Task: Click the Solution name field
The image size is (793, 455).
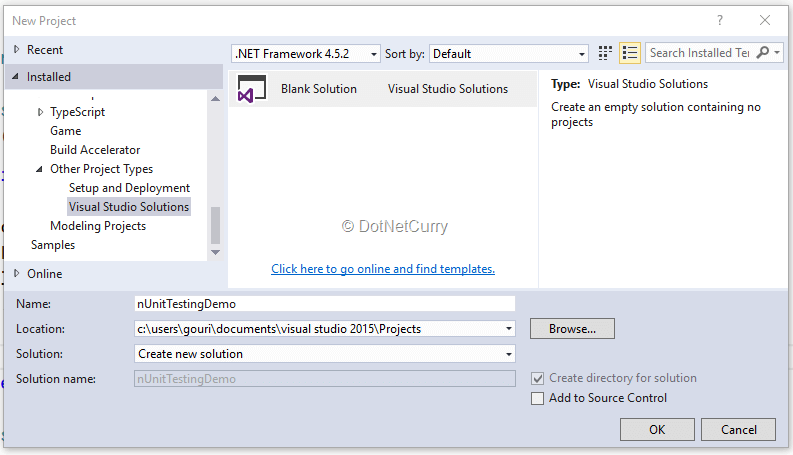Action: [325, 379]
